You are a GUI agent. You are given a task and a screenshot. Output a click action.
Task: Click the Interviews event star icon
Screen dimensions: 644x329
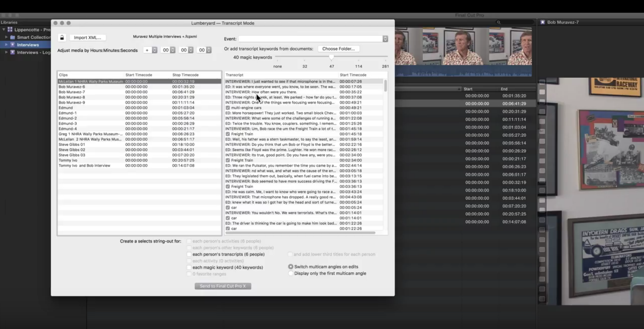[13, 45]
